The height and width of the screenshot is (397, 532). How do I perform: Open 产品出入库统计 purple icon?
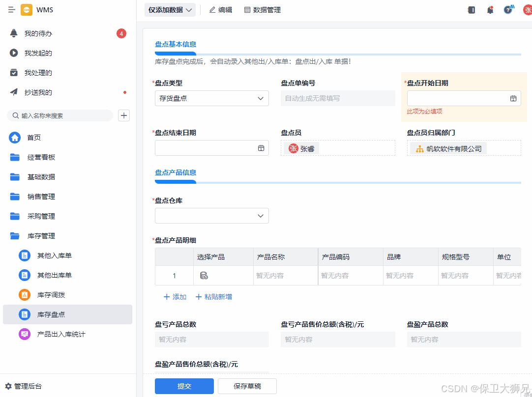(25, 334)
